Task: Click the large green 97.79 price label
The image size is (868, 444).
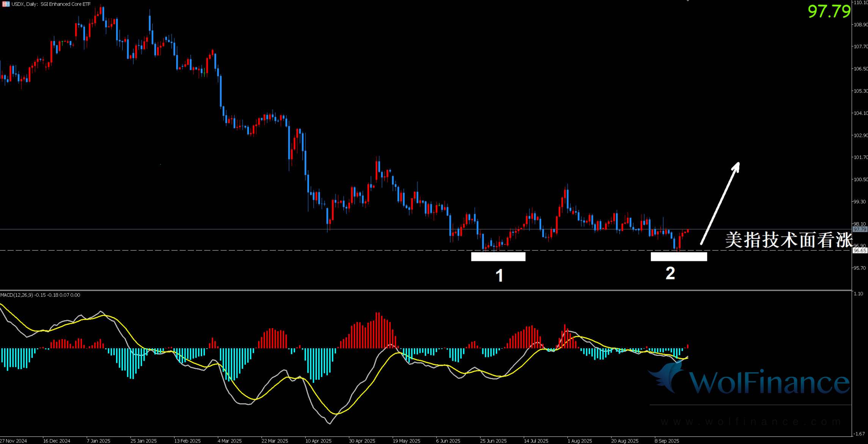Action: (829, 11)
